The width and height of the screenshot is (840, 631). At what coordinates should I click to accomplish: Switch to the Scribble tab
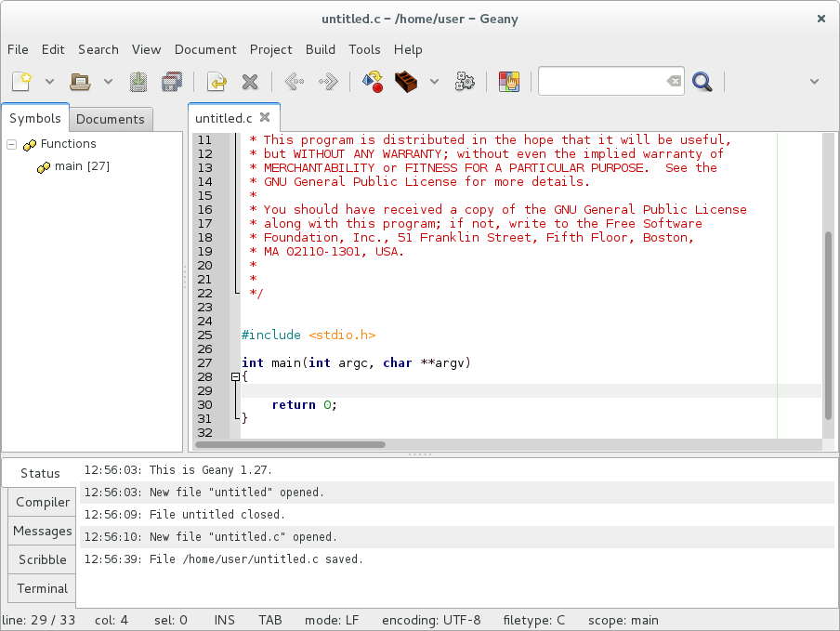point(43,559)
